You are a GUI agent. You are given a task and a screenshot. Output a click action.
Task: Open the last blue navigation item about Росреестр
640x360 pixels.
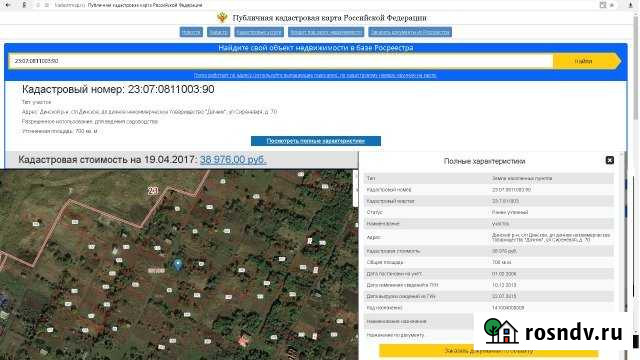coord(410,32)
